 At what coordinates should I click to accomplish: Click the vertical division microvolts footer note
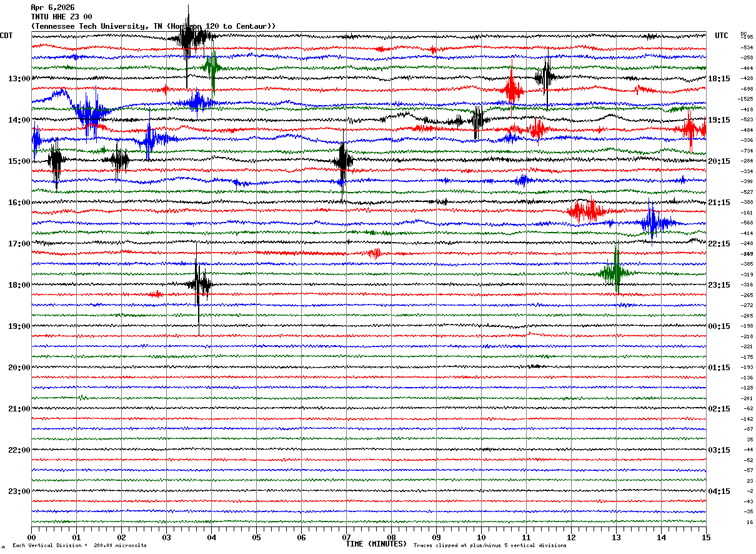pyautogui.click(x=79, y=546)
